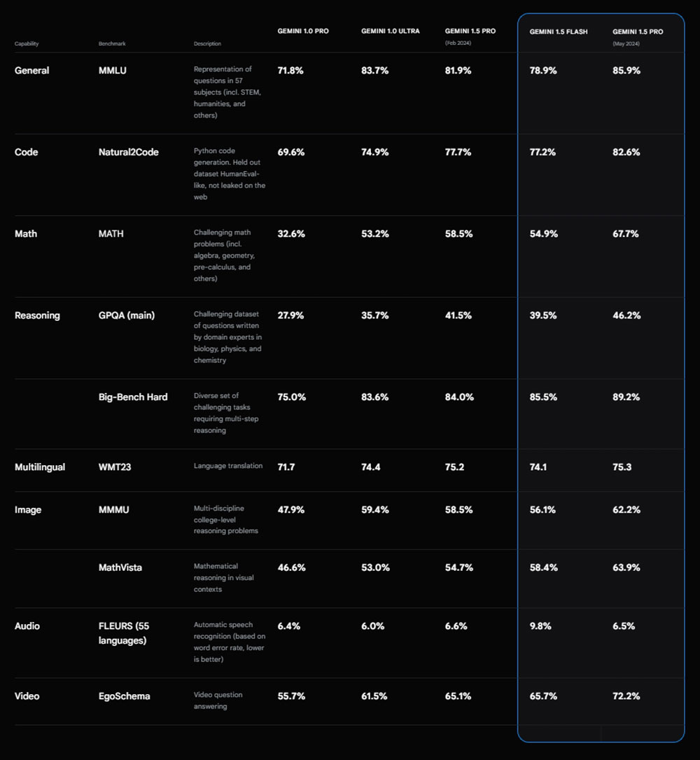Click the Multilingual capability label
700x760 pixels.
click(40, 467)
